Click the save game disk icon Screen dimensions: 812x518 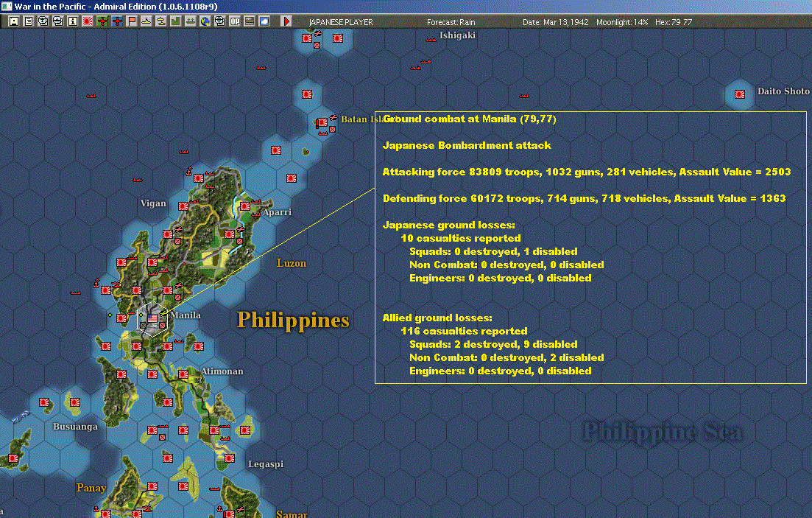(x=14, y=21)
